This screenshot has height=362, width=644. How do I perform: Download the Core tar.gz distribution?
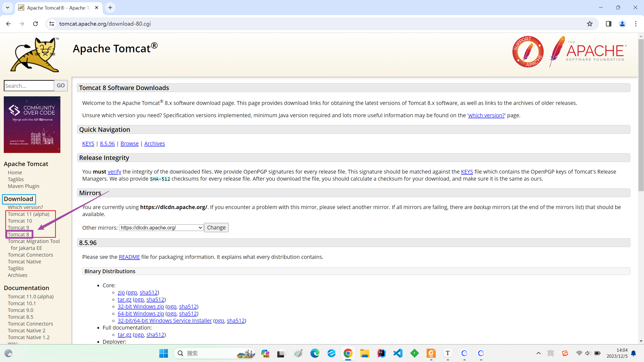[x=124, y=299]
